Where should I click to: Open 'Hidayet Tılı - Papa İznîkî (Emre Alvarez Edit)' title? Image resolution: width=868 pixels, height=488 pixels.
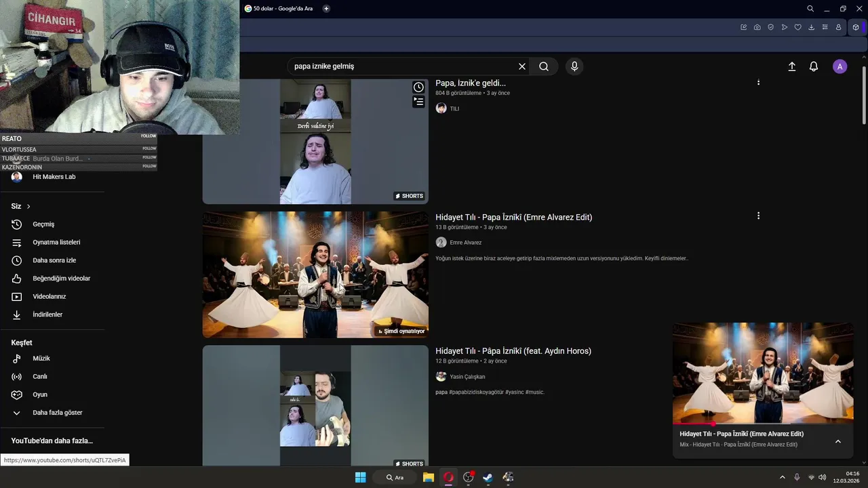513,217
